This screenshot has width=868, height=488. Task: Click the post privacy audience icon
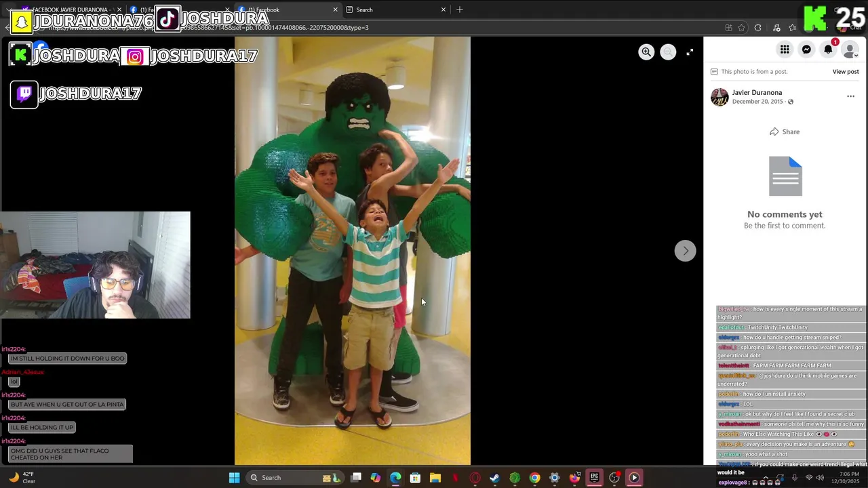coord(790,102)
